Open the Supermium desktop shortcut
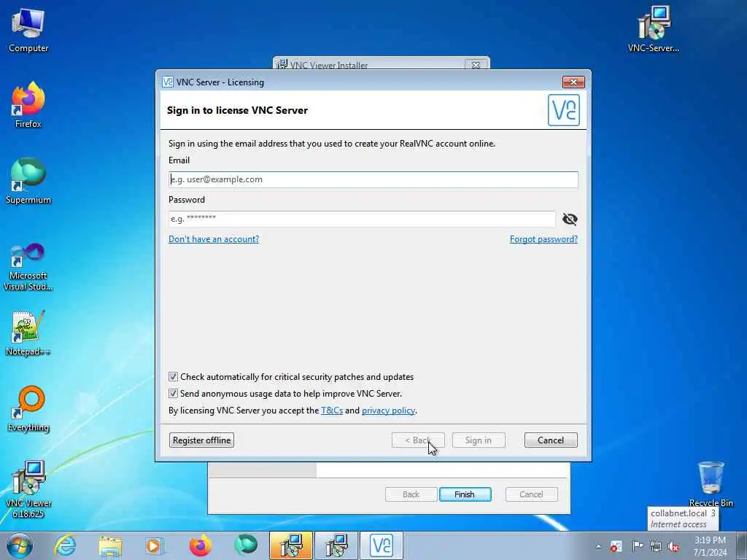747x560 pixels. 28,181
